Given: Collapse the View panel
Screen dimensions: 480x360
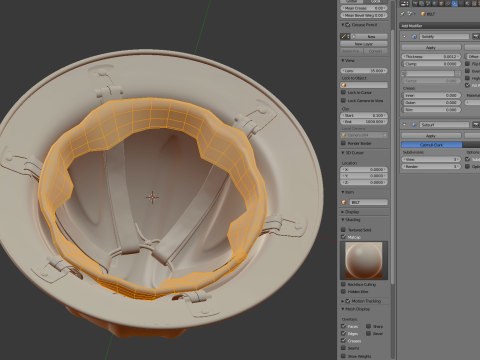Looking at the screenshot, I should point(343,61).
